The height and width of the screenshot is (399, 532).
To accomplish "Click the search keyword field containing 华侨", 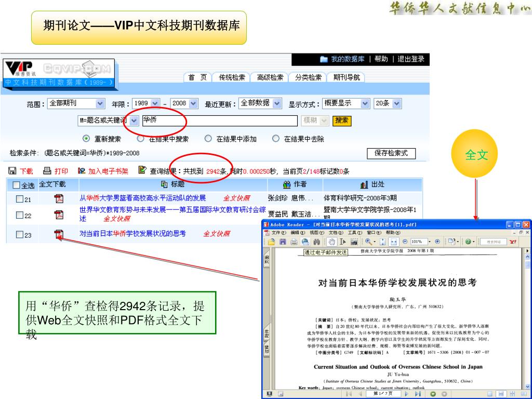I will coord(220,121).
